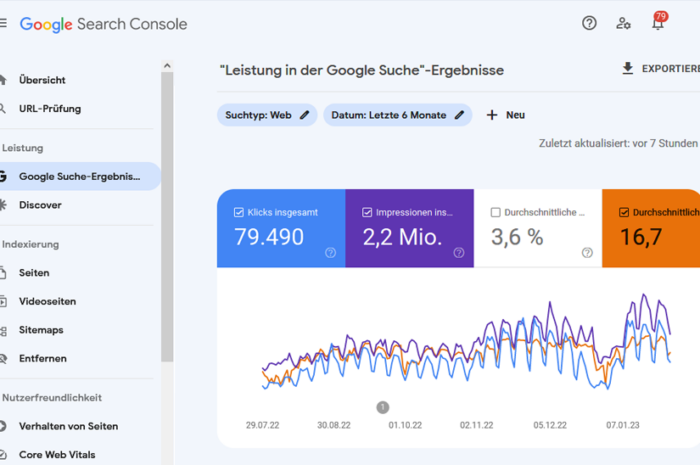Viewport: 700px width, 465px height.
Task: Show help for Impressionen card
Action: [459, 253]
